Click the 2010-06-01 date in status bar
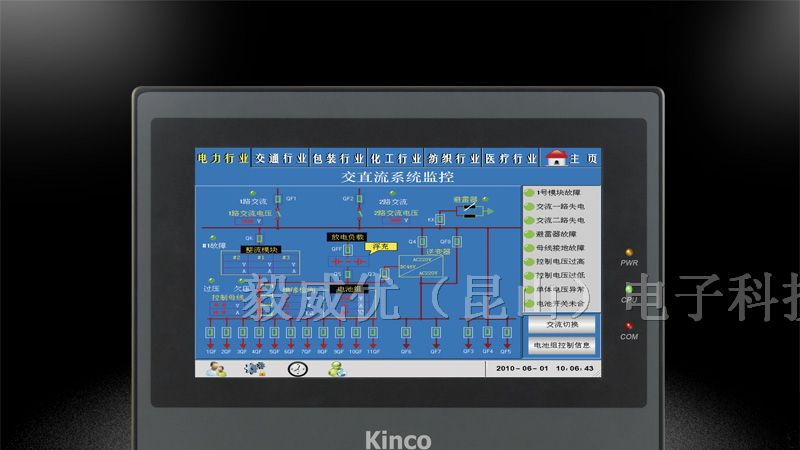This screenshot has height=450, width=800. (x=522, y=368)
